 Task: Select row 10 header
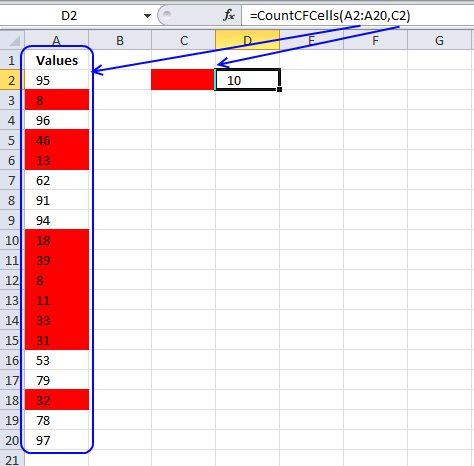point(12,240)
